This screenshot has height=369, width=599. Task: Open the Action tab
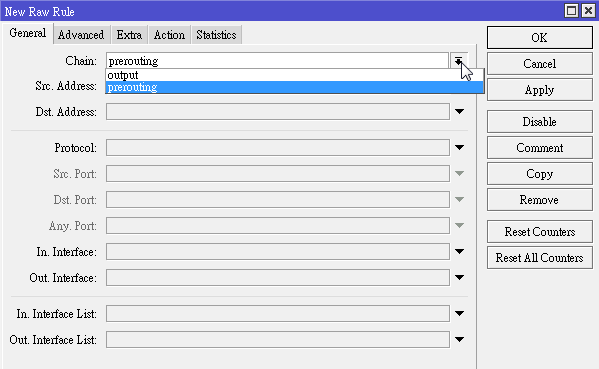click(x=169, y=35)
